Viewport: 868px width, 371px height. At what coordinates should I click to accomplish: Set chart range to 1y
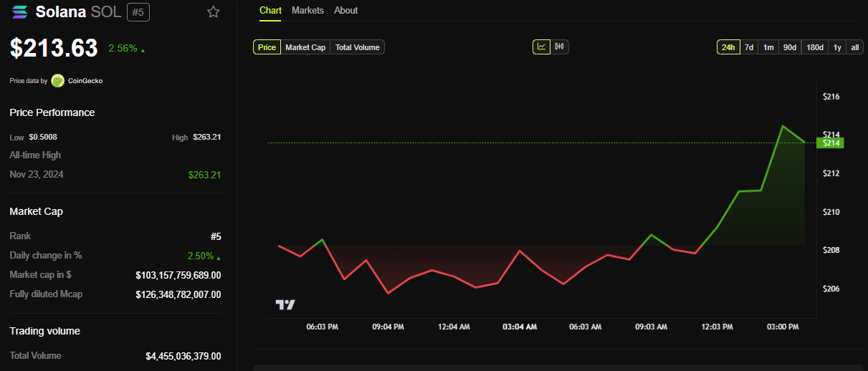pos(837,47)
